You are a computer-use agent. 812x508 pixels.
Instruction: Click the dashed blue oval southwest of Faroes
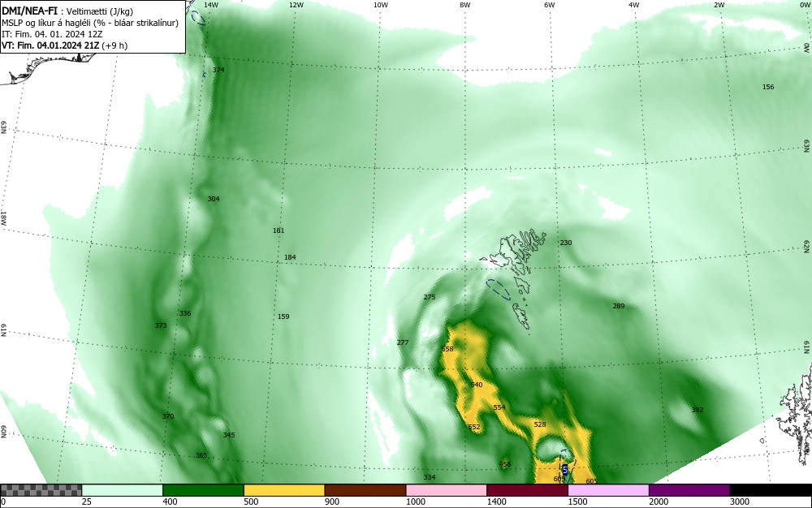click(499, 289)
